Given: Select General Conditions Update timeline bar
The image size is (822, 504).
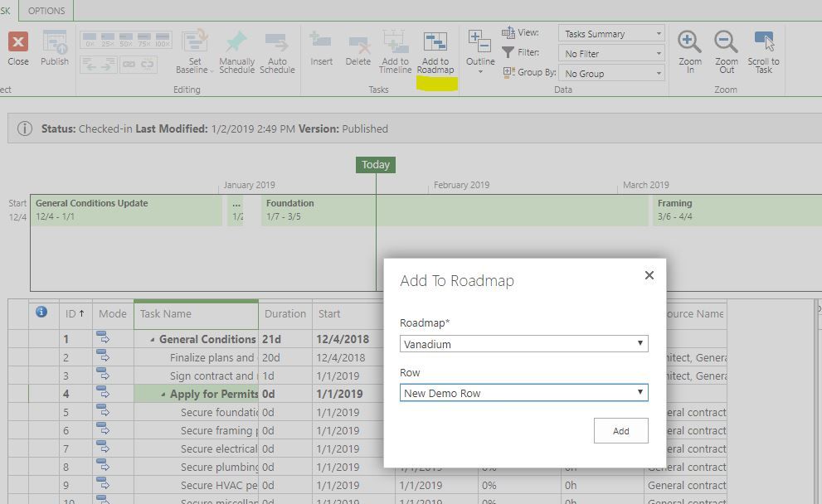Looking at the screenshot, I should pyautogui.click(x=126, y=210).
